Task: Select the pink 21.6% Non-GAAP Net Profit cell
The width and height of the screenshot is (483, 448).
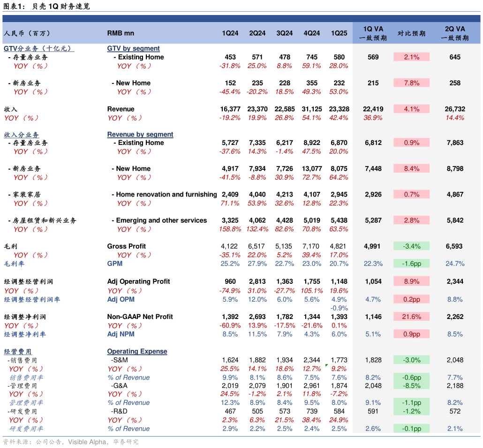Action: coord(411,317)
